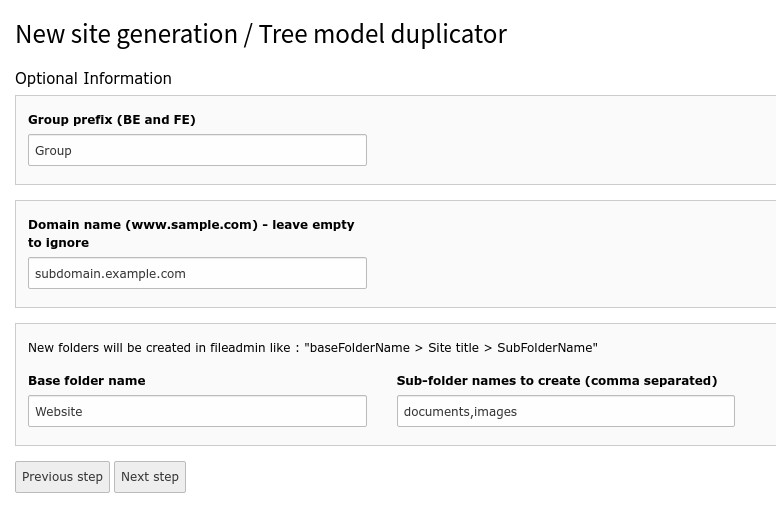Click "Tree model duplicator" in the page title

coord(383,34)
